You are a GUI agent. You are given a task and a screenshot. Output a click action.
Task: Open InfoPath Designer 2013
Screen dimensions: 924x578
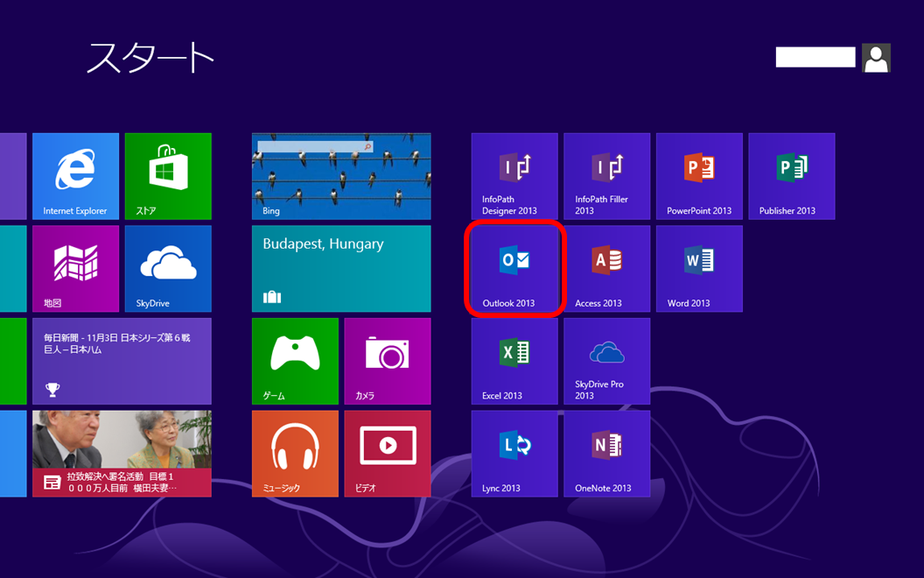514,176
